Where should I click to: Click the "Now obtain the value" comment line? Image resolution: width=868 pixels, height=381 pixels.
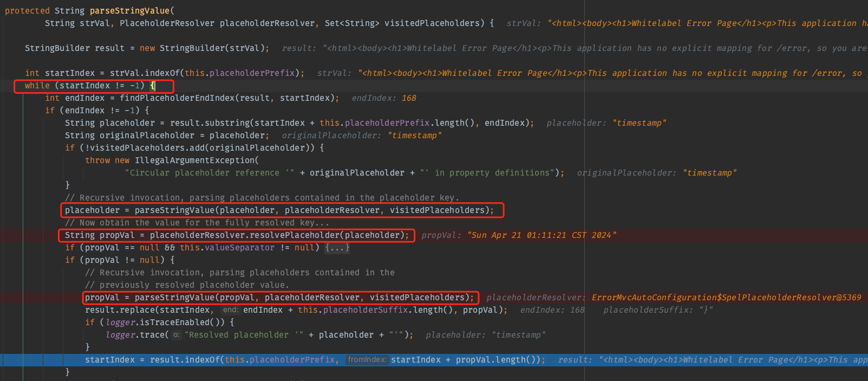pyautogui.click(x=197, y=223)
